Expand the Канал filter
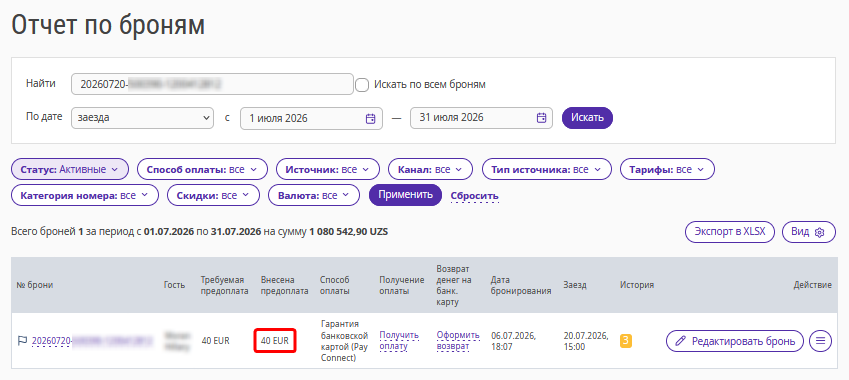This screenshot has width=849, height=380. [430, 169]
